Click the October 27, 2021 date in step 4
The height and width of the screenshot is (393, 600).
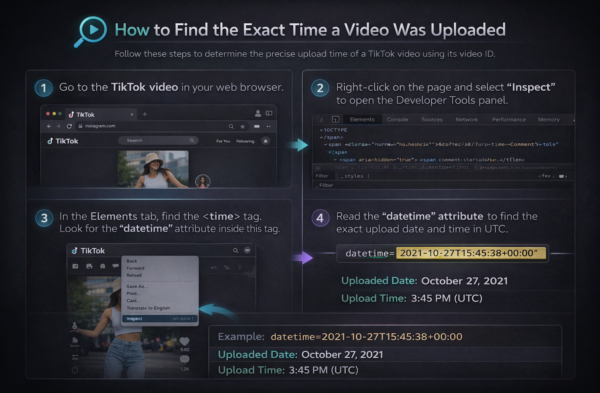pyautogui.click(x=464, y=281)
